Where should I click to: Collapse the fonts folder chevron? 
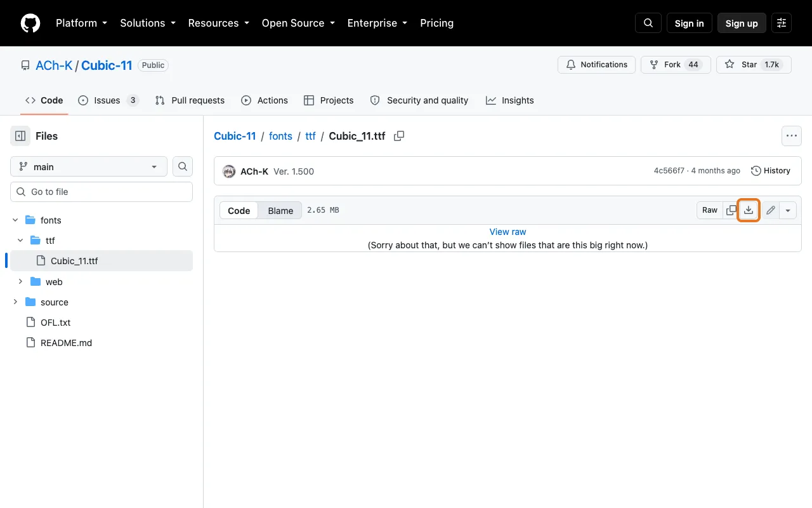tap(15, 220)
